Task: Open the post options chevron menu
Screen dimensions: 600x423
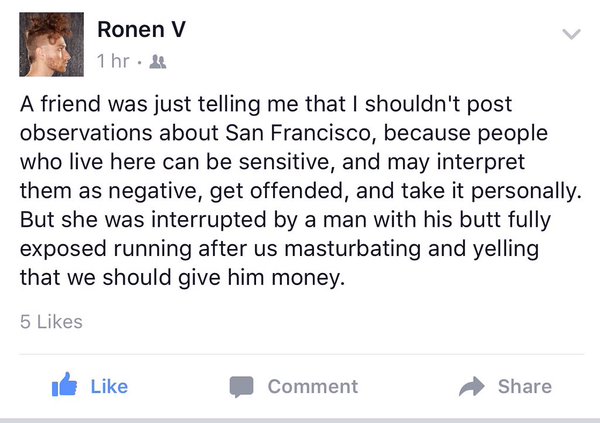Action: (571, 35)
